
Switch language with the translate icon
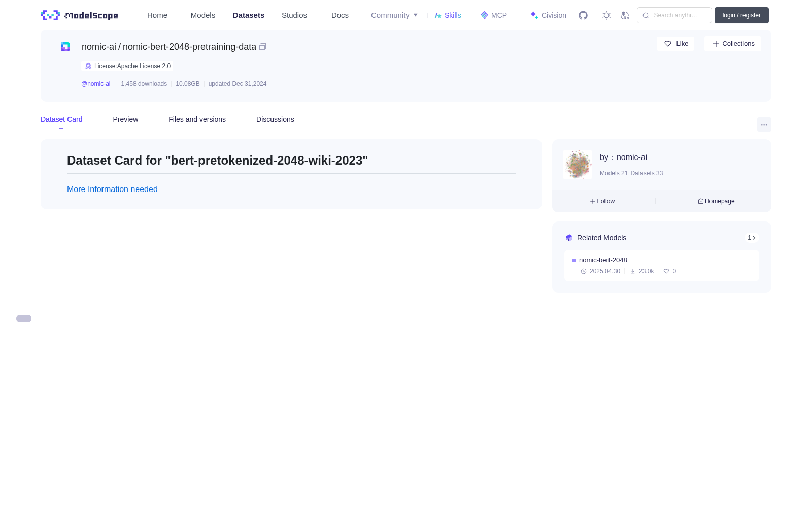(625, 15)
